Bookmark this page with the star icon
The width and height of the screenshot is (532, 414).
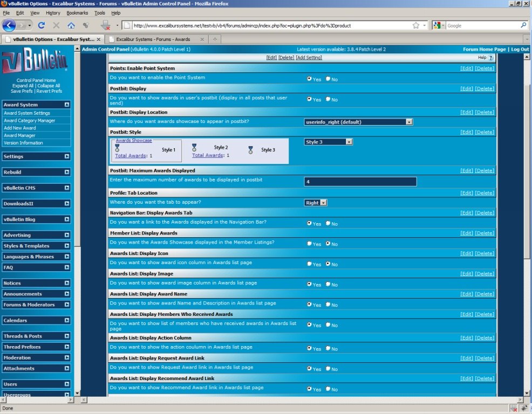coord(415,25)
